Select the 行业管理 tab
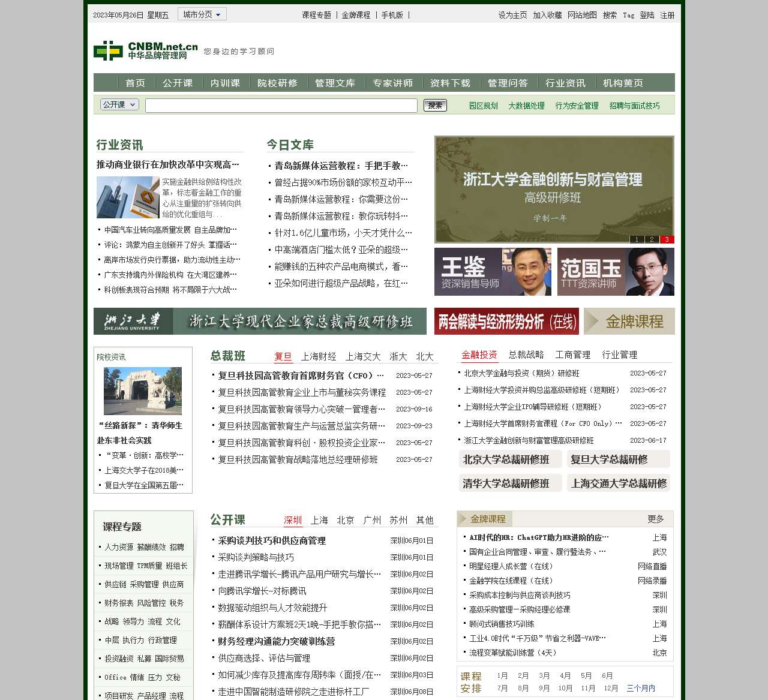 tap(620, 354)
